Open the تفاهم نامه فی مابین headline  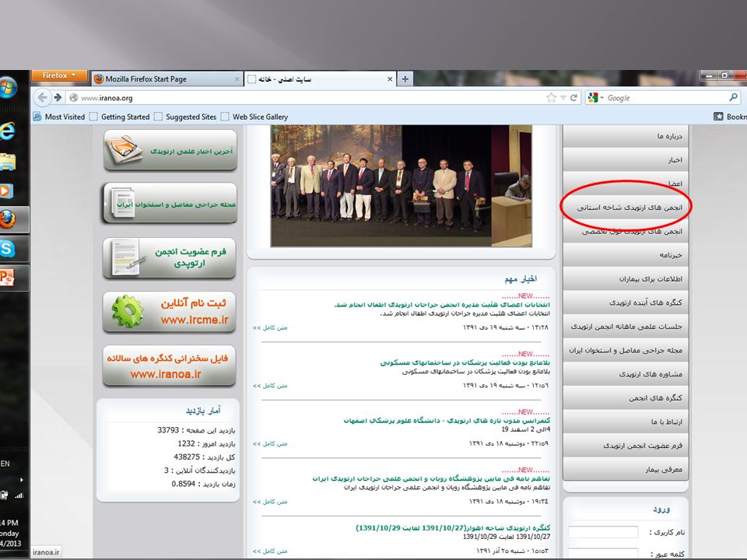point(431,478)
